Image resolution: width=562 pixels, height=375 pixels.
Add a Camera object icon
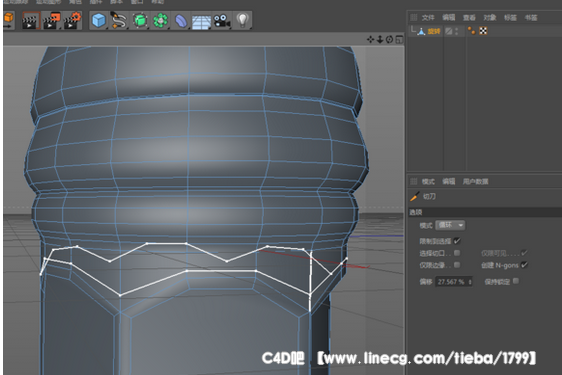pos(222,21)
